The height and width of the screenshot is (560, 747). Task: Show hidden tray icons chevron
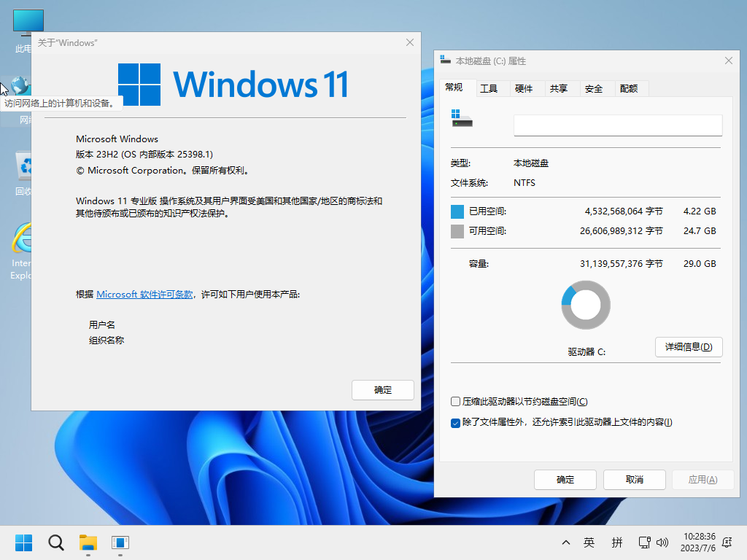566,542
